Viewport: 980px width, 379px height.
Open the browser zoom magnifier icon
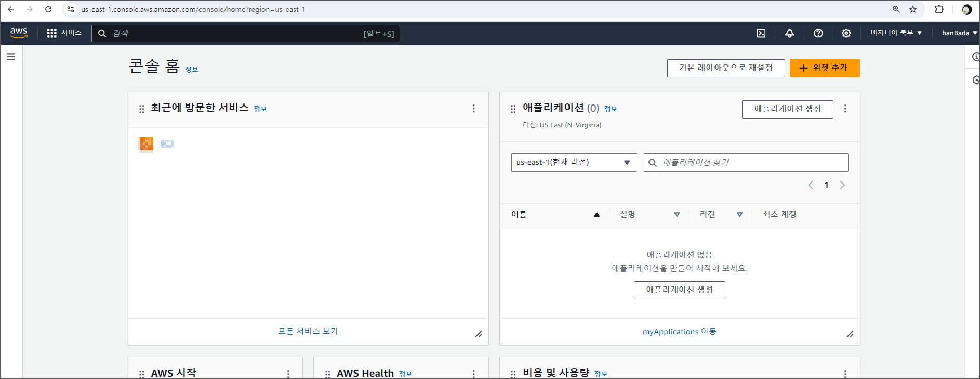(896, 9)
